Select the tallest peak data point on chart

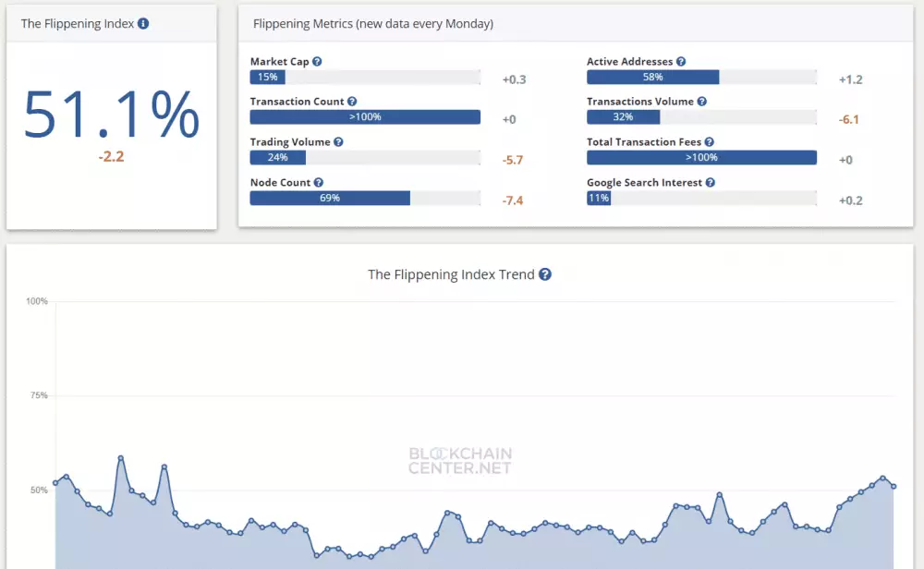click(x=120, y=455)
